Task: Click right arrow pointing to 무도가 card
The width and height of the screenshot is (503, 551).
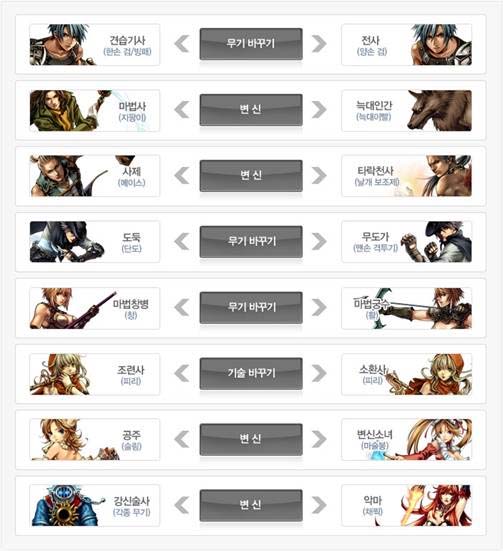Action: pos(319,241)
